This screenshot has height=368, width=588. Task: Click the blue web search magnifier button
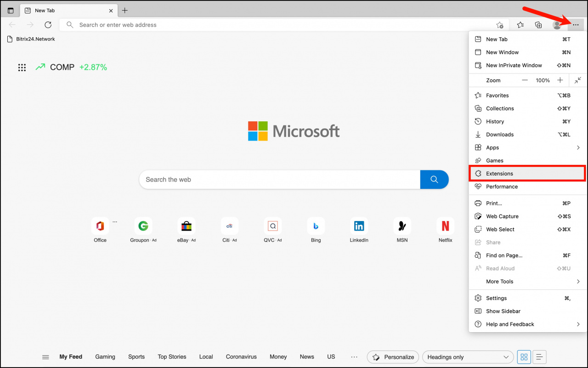click(435, 180)
